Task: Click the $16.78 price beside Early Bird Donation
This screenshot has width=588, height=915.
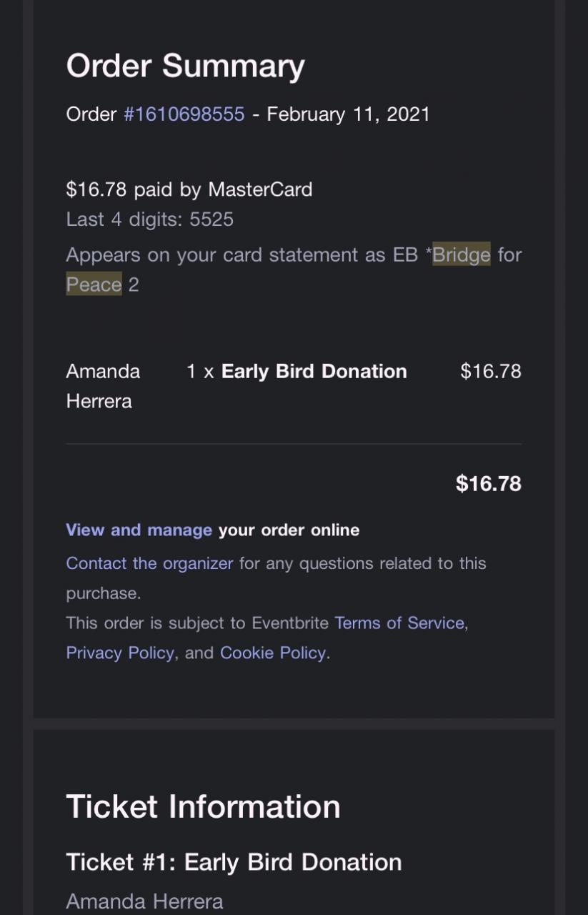Action: 491,371
